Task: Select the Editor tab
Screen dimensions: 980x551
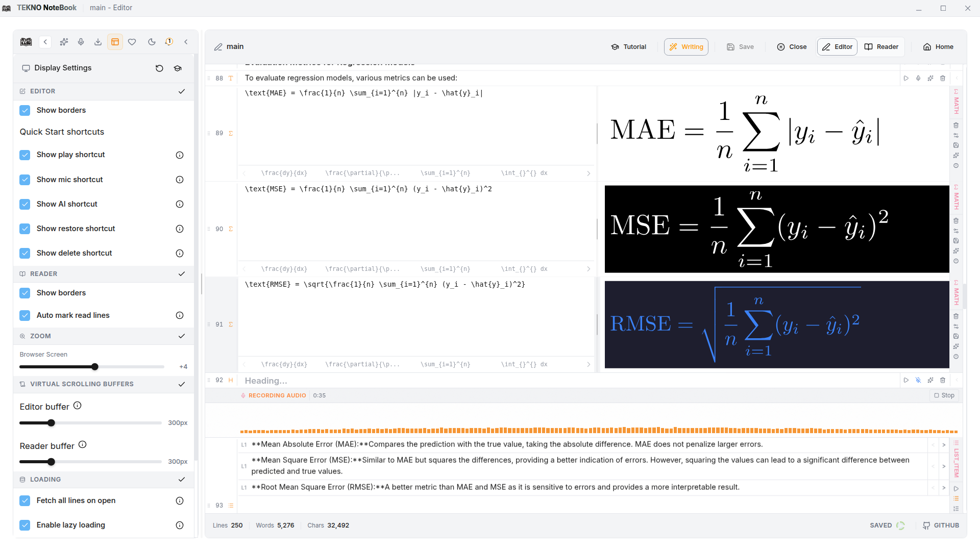Action: coord(837,47)
